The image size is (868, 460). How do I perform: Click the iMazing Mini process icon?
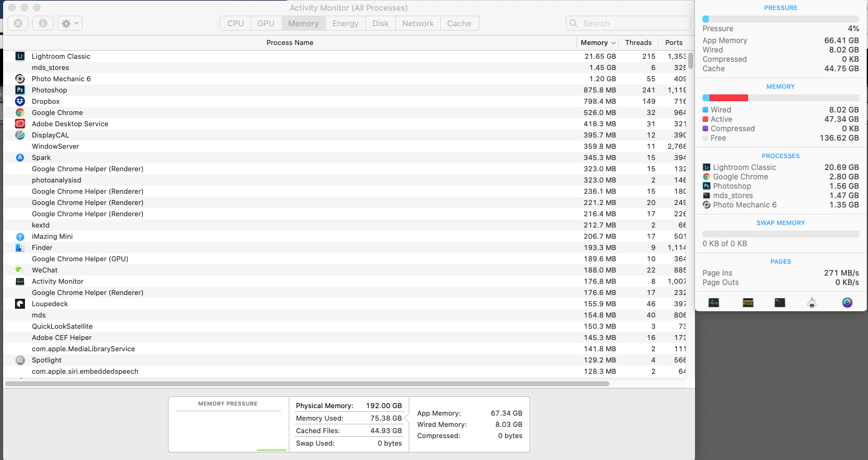(x=20, y=236)
